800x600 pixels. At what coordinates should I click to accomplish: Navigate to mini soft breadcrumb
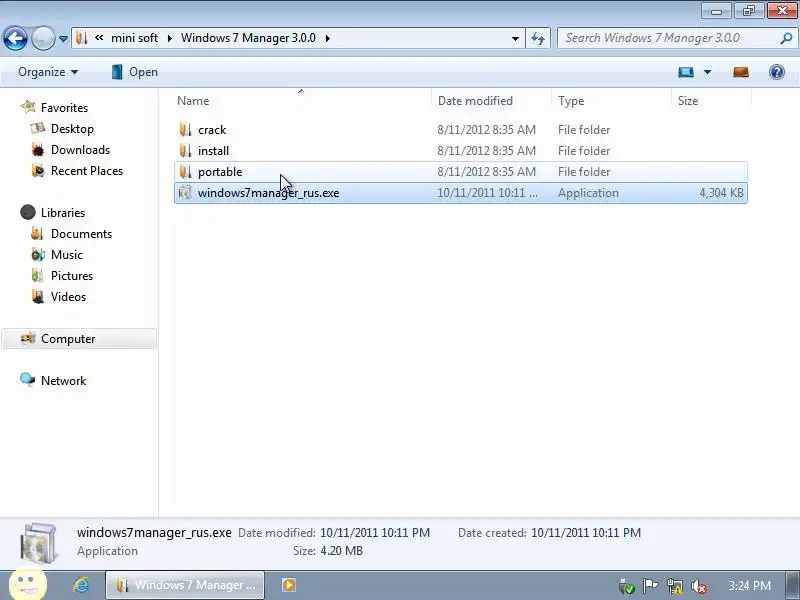click(135, 38)
